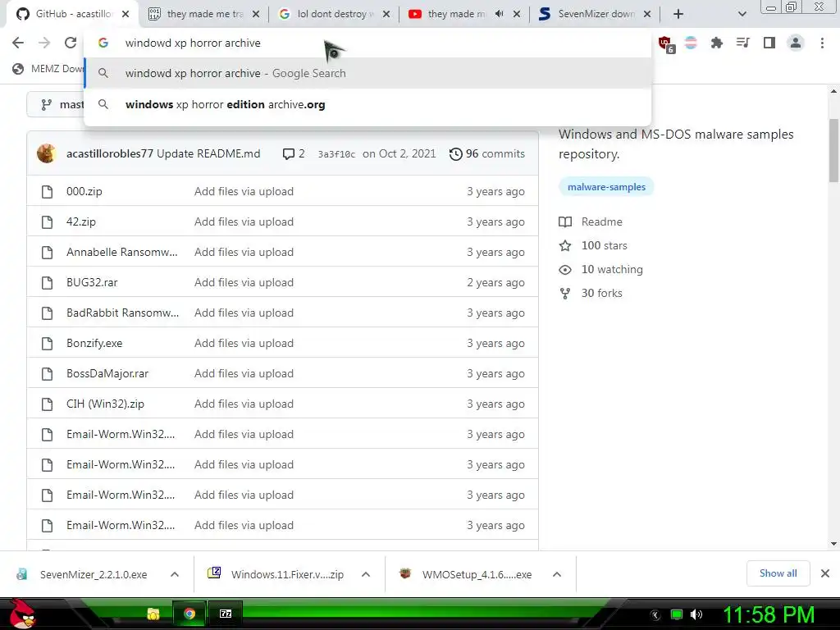Reload the current page
Viewport: 840px width, 630px height.
71,43
